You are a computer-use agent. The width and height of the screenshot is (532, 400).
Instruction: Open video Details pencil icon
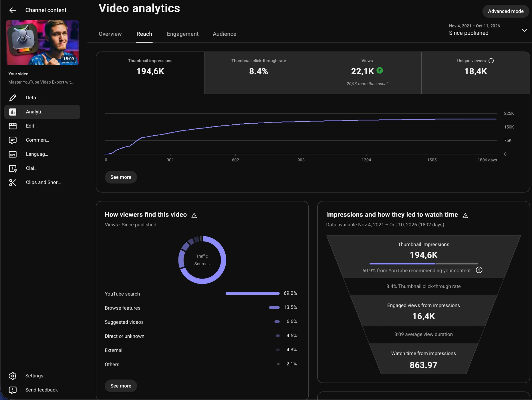(13, 98)
